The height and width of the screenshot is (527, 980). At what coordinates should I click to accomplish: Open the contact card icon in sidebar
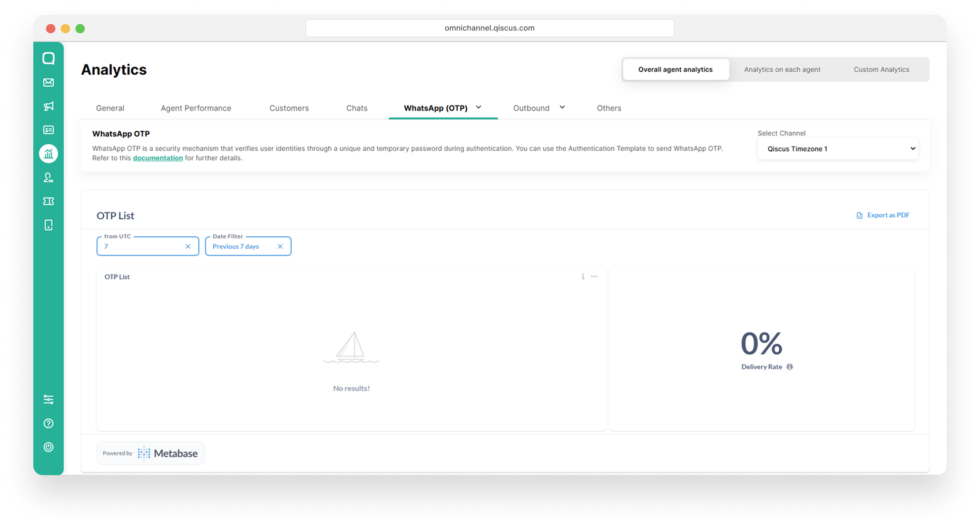49,130
